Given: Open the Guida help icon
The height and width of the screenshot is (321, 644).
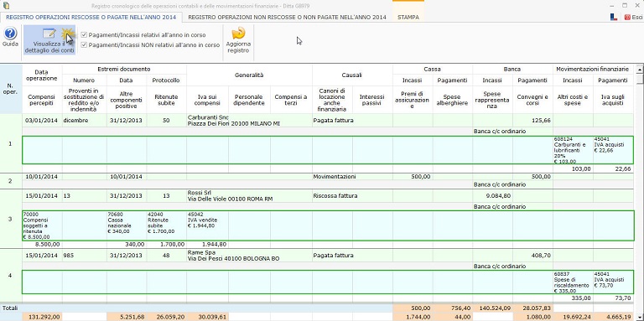Looking at the screenshot, I should (x=10, y=37).
